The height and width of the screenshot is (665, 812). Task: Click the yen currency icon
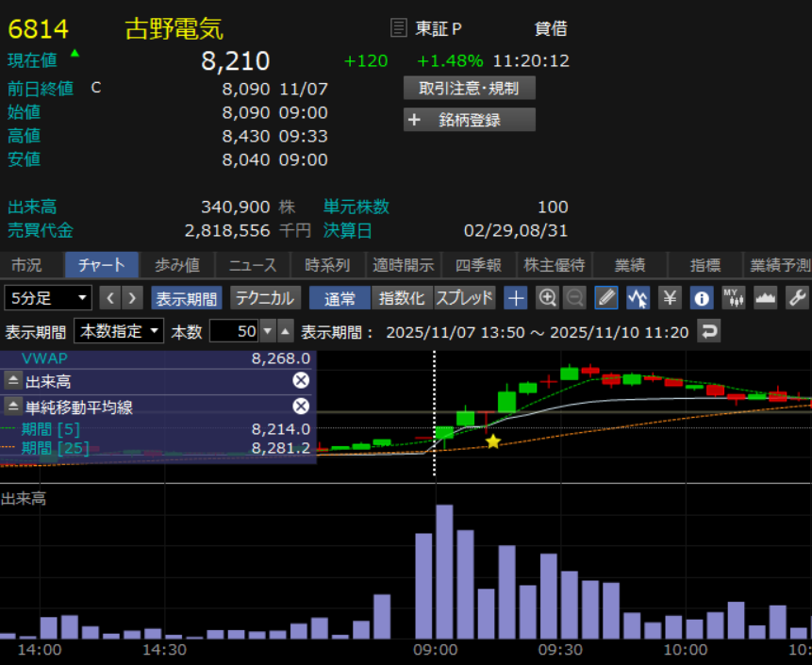(x=670, y=298)
